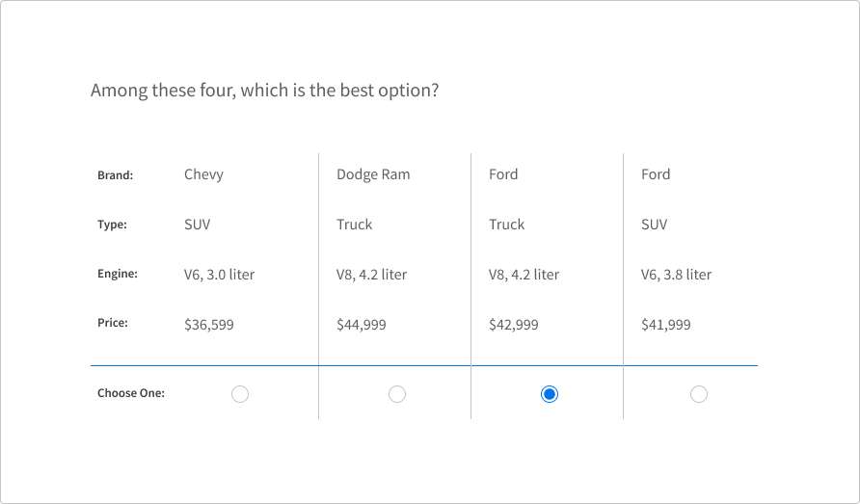
Task: Click the Chevy brand name
Action: click(203, 174)
